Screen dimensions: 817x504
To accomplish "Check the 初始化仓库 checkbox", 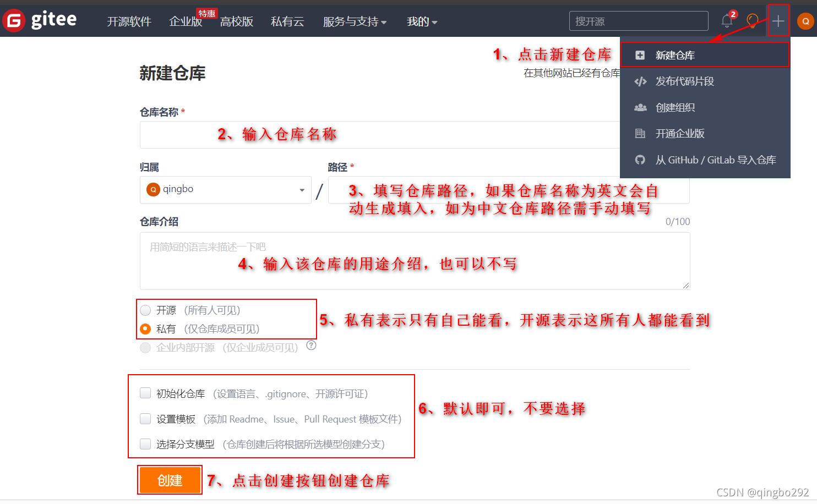I will tap(145, 393).
